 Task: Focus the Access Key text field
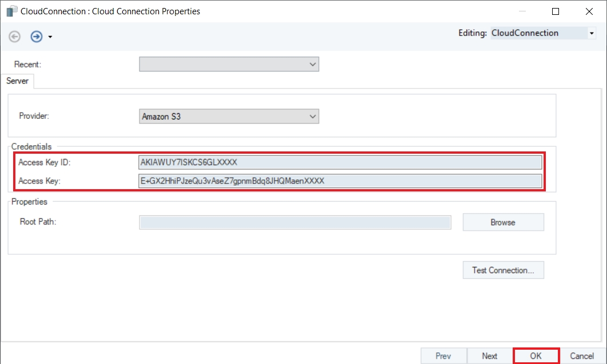coord(340,181)
